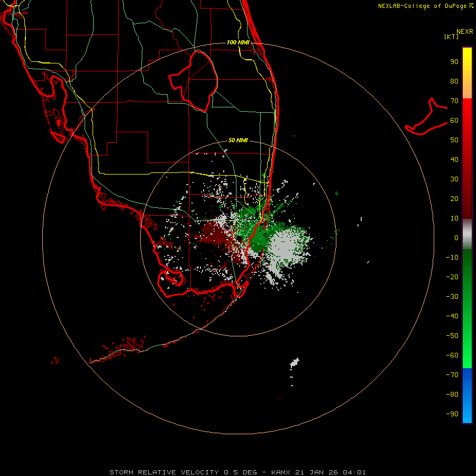This screenshot has width=476, height=476.
Task: Click the NEXR label above the scale
Action: click(x=465, y=32)
